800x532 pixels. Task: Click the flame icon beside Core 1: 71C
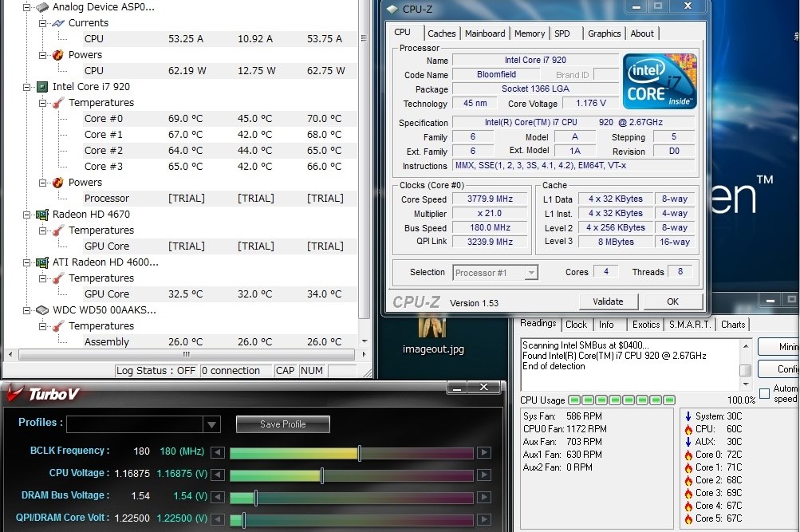688,467
